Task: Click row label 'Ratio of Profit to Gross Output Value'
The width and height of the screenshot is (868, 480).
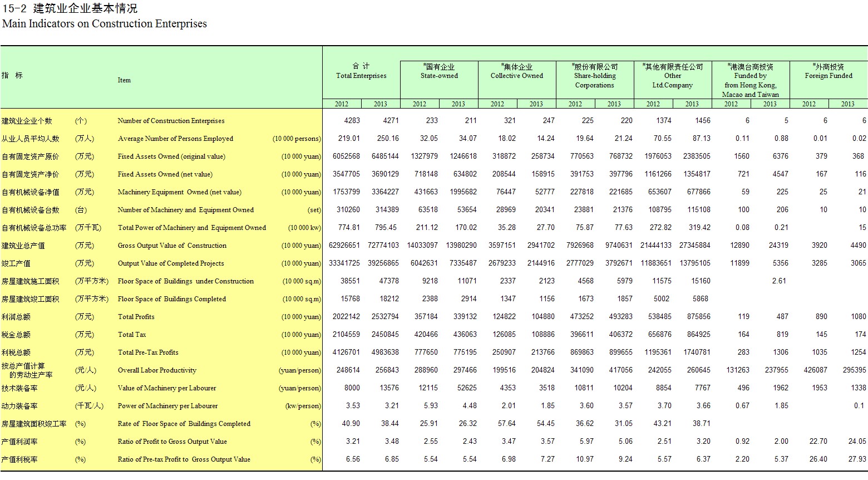Action: [172, 442]
